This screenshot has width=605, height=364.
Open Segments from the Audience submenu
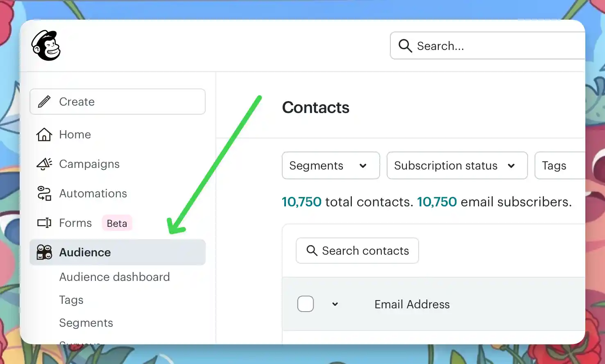coord(86,323)
